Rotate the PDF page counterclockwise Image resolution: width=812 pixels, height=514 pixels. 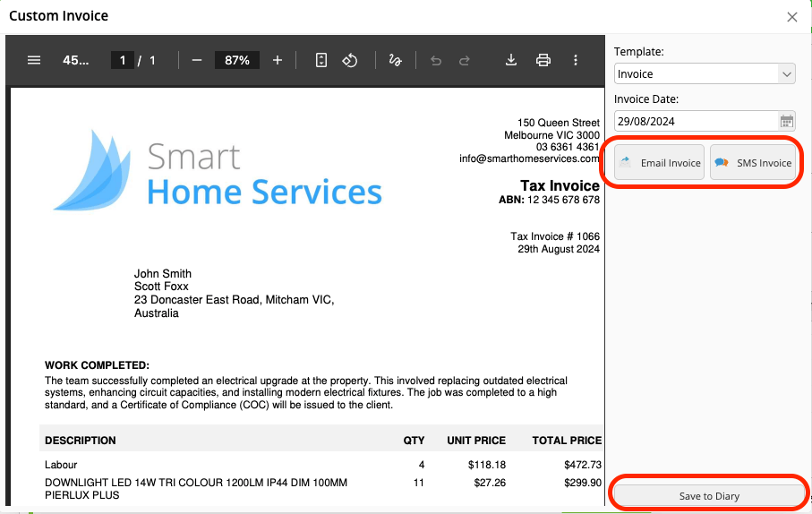pos(350,60)
